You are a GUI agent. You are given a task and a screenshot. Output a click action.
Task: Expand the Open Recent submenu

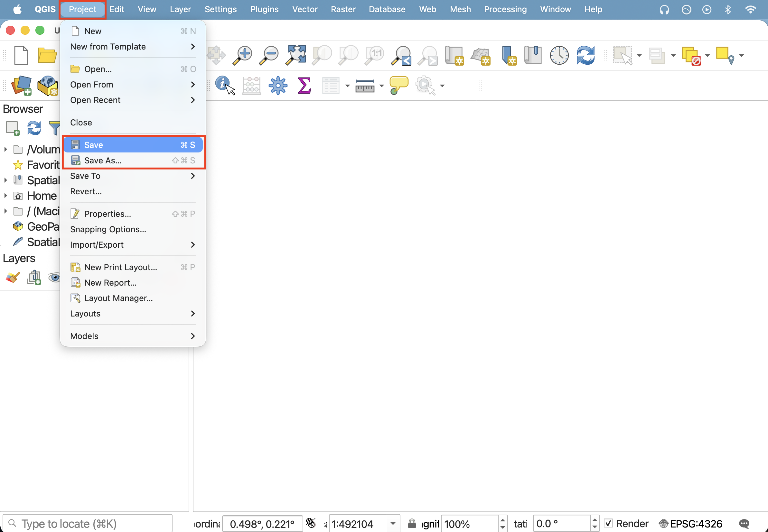132,100
